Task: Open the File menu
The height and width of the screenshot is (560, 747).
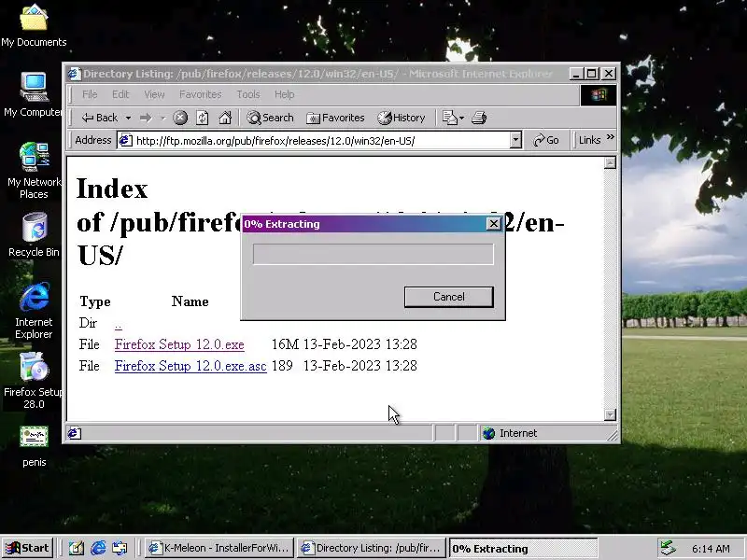Action: (x=90, y=94)
